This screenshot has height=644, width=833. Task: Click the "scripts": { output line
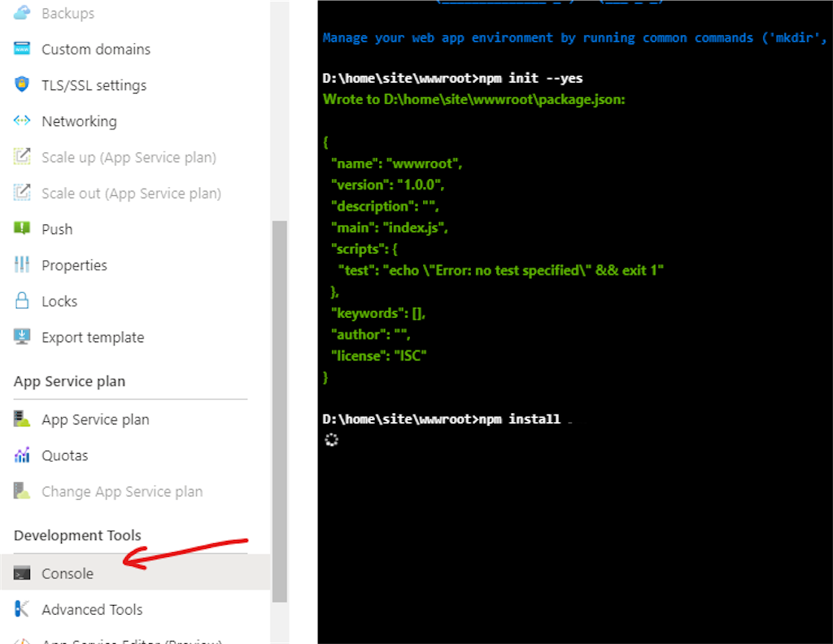[364, 249]
